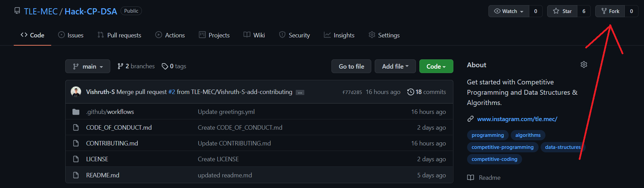This screenshot has width=644, height=188.
Task: Click the commit history clock icon
Action: (x=410, y=92)
